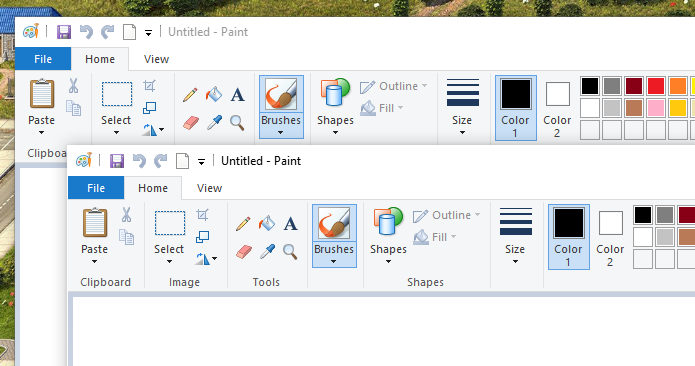Image resolution: width=695 pixels, height=366 pixels.
Task: Click Save icon in back window title bar
Action: (x=64, y=32)
